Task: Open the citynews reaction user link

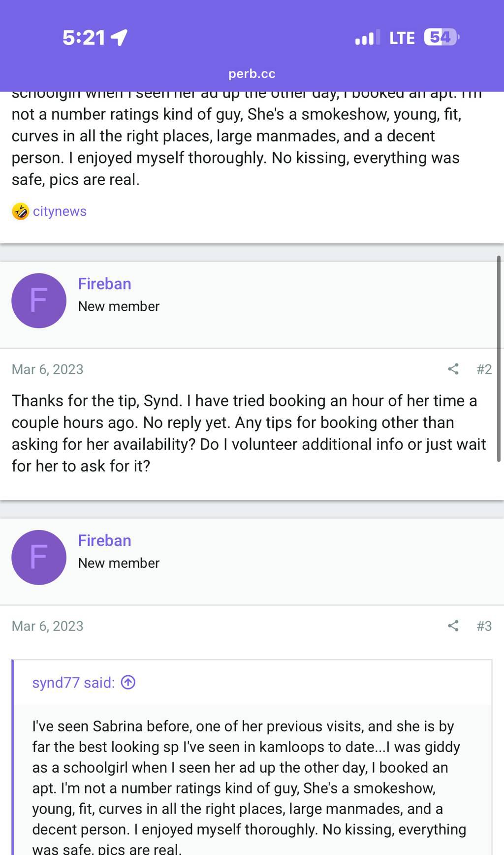Action: pyautogui.click(x=60, y=211)
